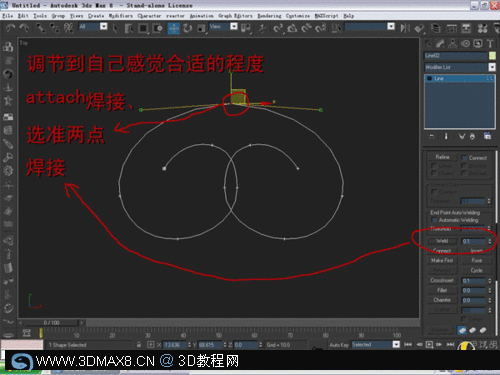
Task: Activate the Select and Link tool
Action: (x=41, y=28)
